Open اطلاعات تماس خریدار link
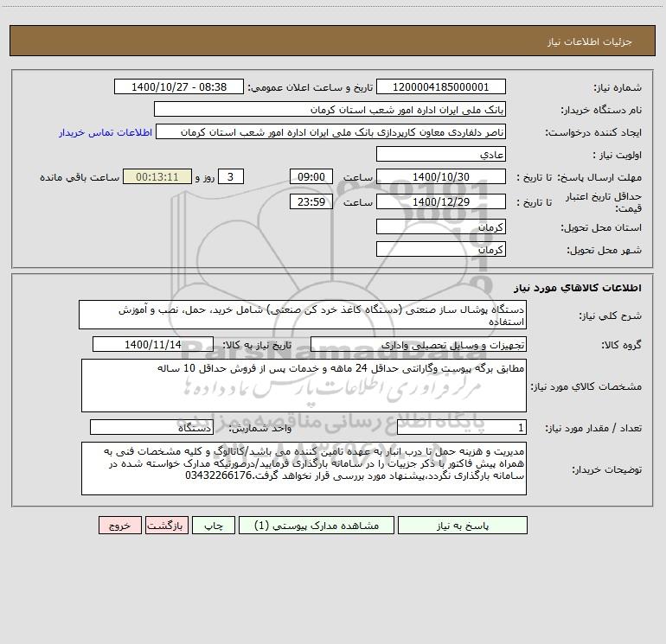Viewport: 666px width, 644px height. click(x=106, y=132)
